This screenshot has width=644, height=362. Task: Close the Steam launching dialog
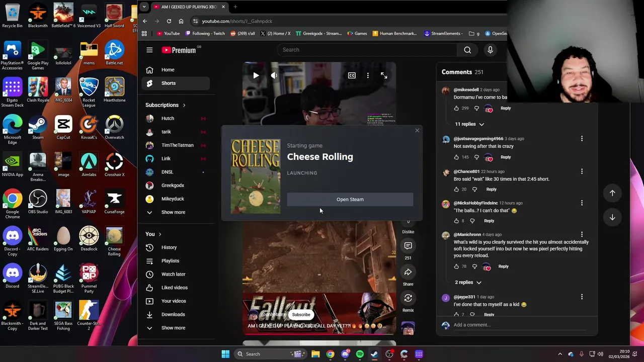[417, 131]
